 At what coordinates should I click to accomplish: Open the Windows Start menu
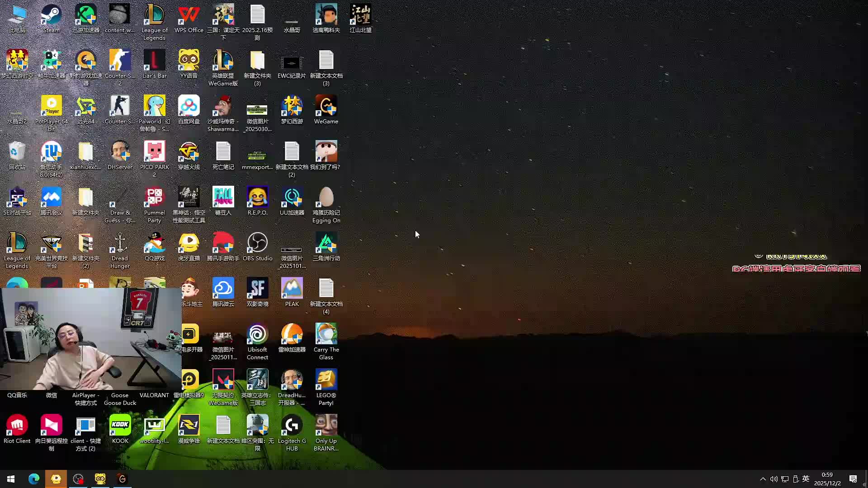tap(11, 479)
